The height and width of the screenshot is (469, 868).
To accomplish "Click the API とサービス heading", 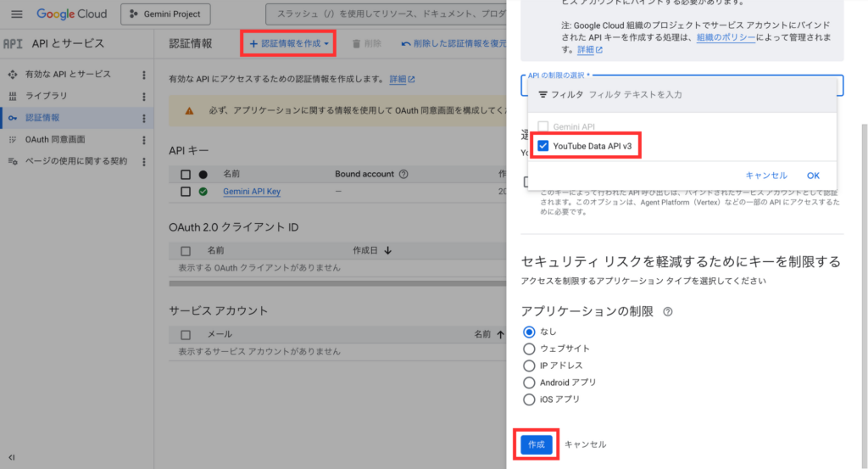I will coord(68,43).
